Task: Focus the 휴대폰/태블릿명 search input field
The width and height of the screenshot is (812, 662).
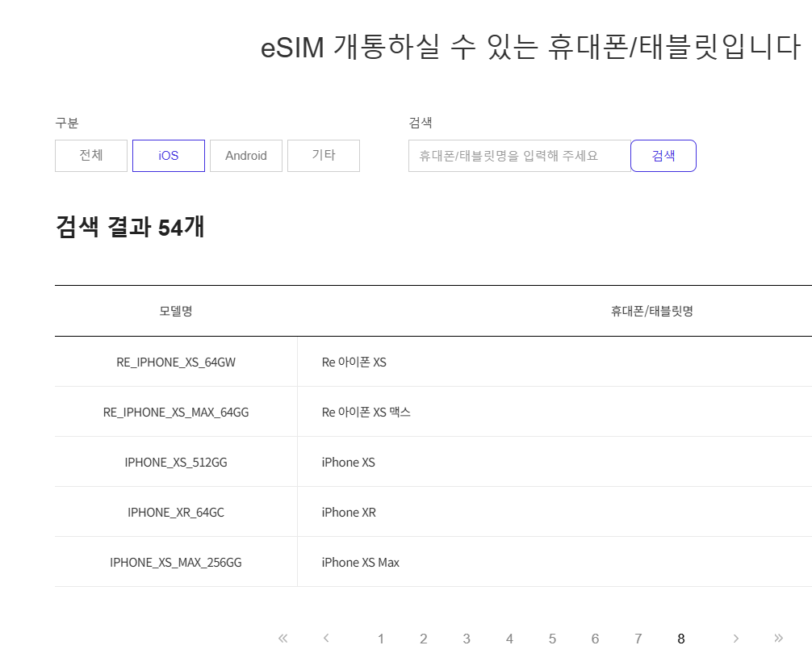Action: coord(520,155)
